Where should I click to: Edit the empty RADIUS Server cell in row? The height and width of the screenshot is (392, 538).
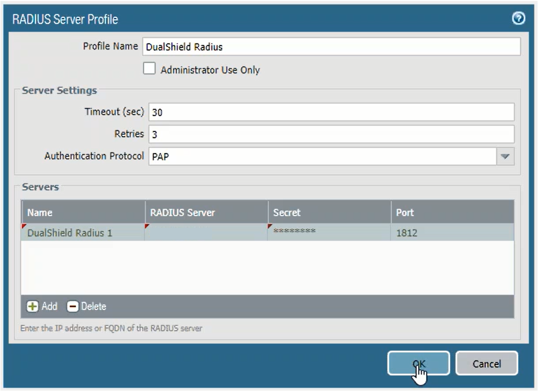coord(206,233)
